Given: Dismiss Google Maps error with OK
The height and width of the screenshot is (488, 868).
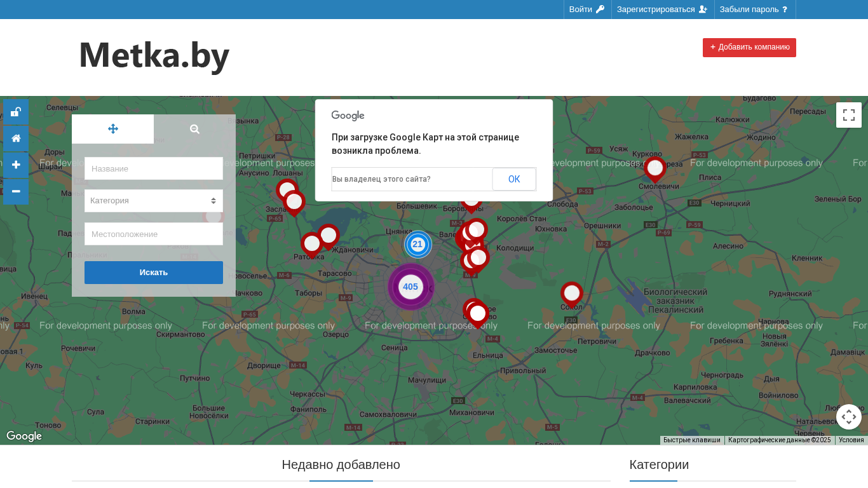Looking at the screenshot, I should (514, 179).
